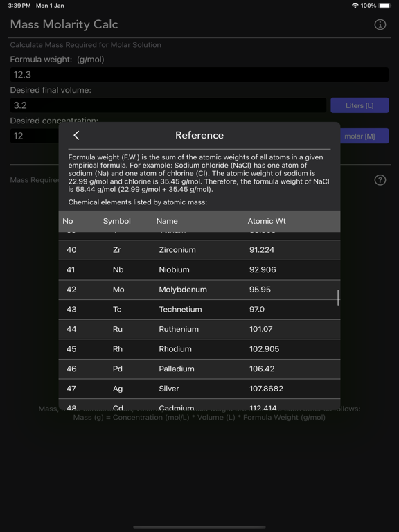Select the 91.224 atomic weight
The width and height of the screenshot is (399, 532).
(x=262, y=249)
